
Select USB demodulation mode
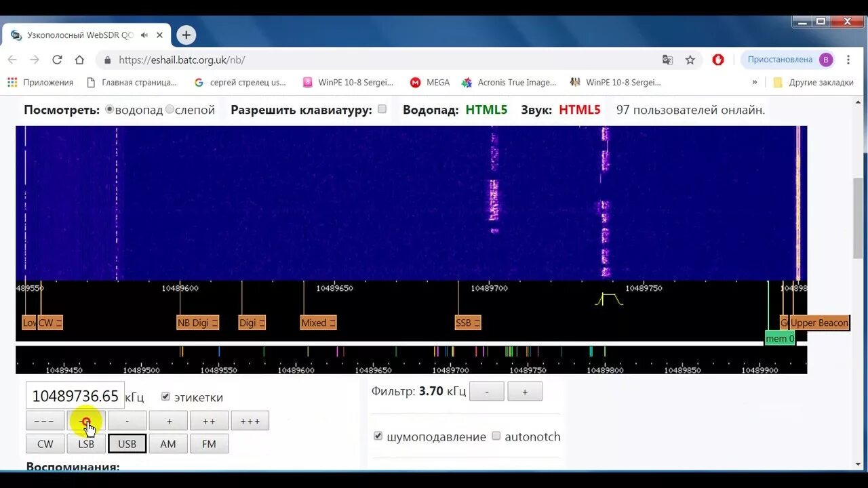pos(127,444)
